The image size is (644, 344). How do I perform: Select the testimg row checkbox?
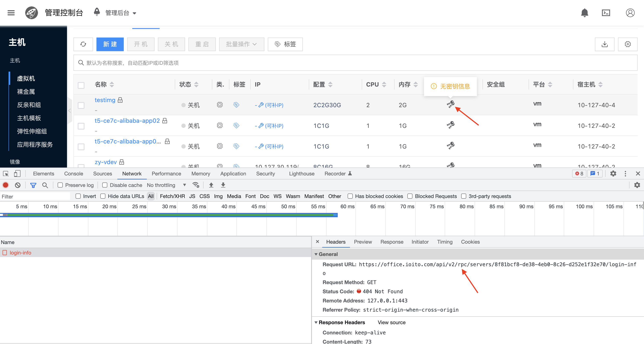click(81, 105)
